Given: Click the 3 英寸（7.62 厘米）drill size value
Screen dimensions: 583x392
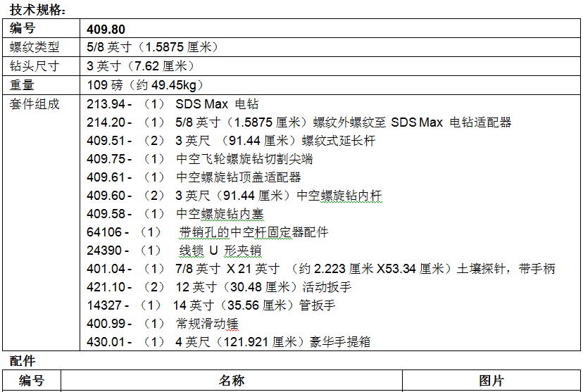Looking at the screenshot, I should coord(140,66).
